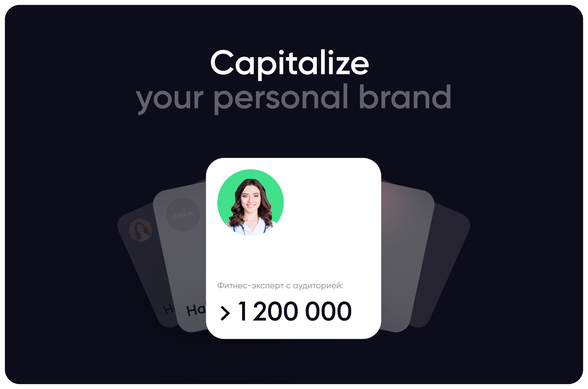Click the greater-than chevron before 1 200 000
The width and height of the screenshot is (588, 389).
click(x=225, y=313)
